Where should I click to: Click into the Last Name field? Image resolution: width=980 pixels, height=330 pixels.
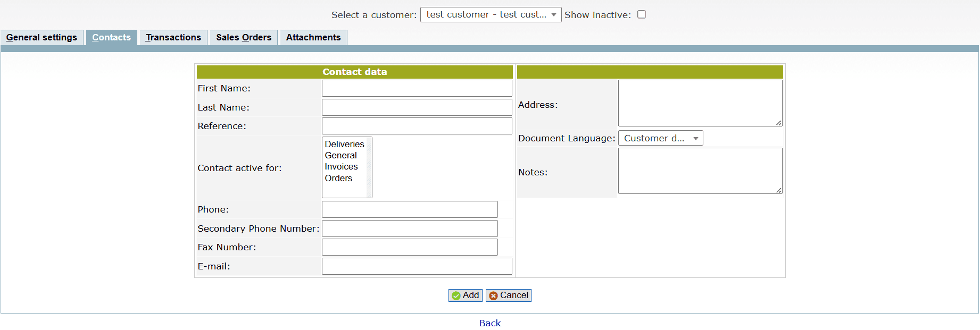tap(417, 107)
